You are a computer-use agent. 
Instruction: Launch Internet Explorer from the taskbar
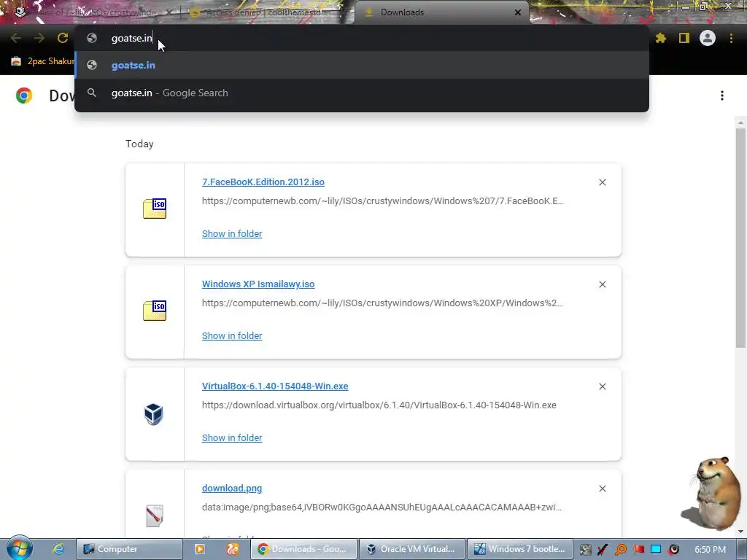click(x=58, y=549)
